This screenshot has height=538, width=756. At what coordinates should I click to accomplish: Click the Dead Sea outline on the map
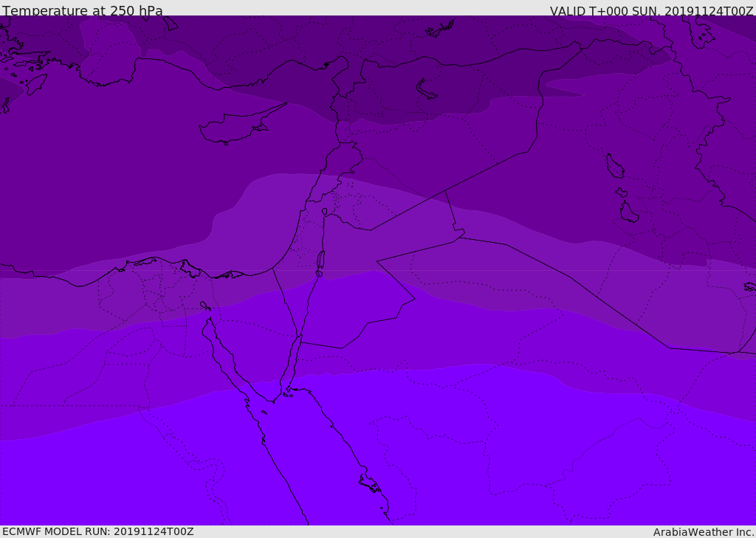click(x=320, y=261)
